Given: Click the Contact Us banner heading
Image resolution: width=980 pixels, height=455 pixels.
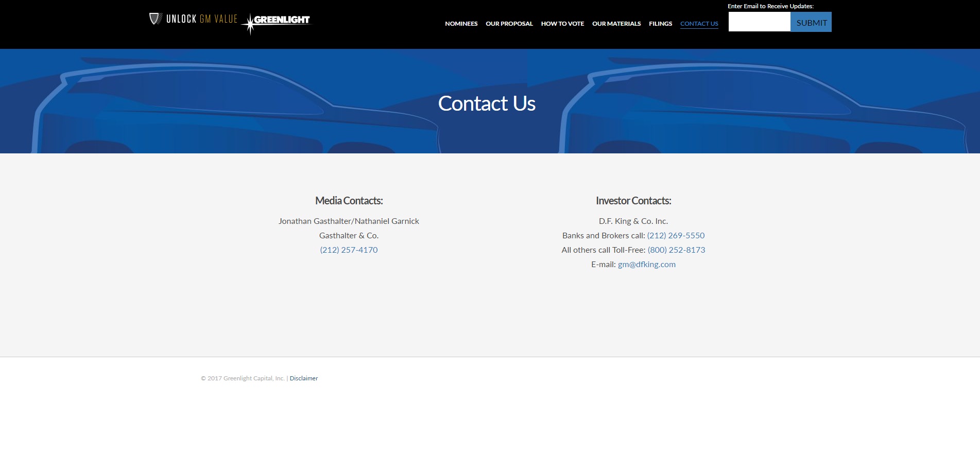Looking at the screenshot, I should [x=487, y=103].
